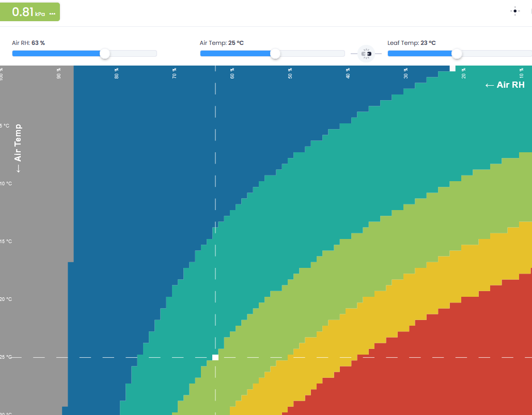This screenshot has width=532, height=415.
Task: Click the '← Air Temp' vertical axis label
Action: pos(19,148)
